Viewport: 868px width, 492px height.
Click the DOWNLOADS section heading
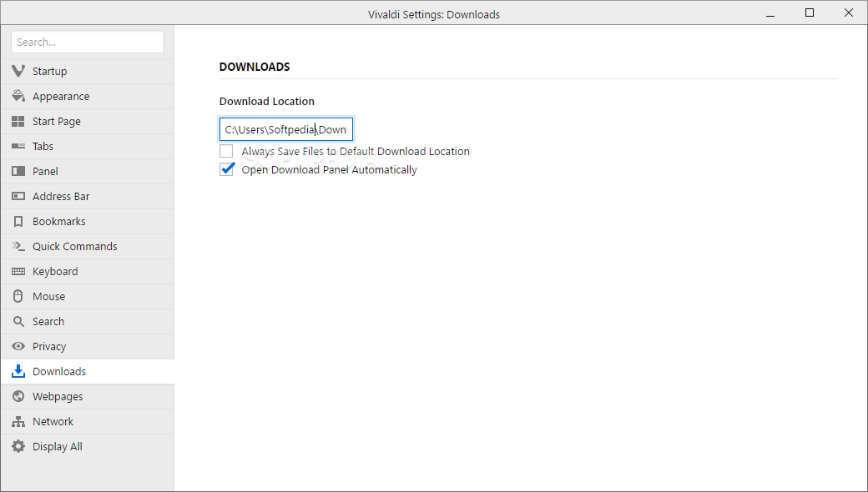click(255, 67)
